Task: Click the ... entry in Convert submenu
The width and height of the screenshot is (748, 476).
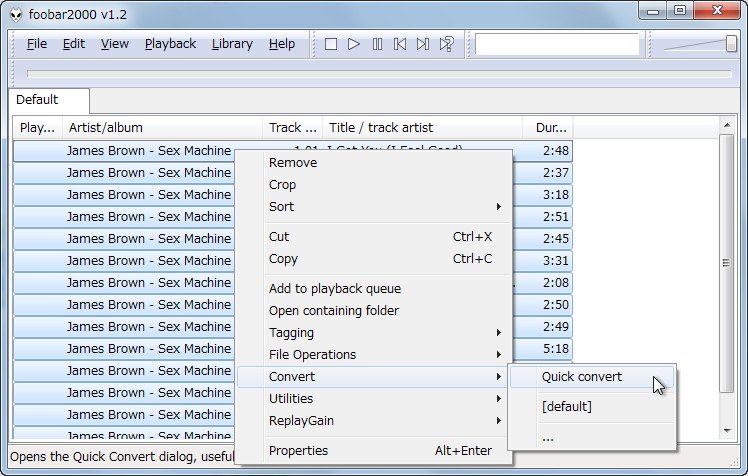Action: (x=592, y=436)
